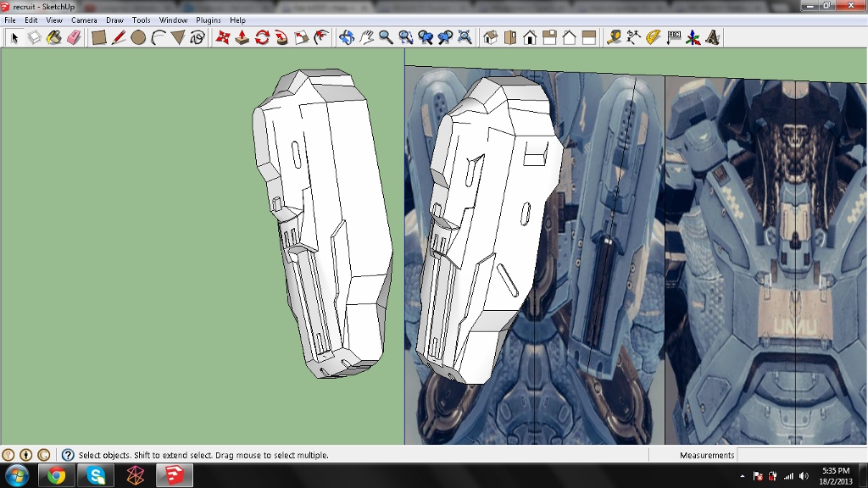The width and height of the screenshot is (868, 488).
Task: Open the Camera menu
Action: tap(84, 19)
